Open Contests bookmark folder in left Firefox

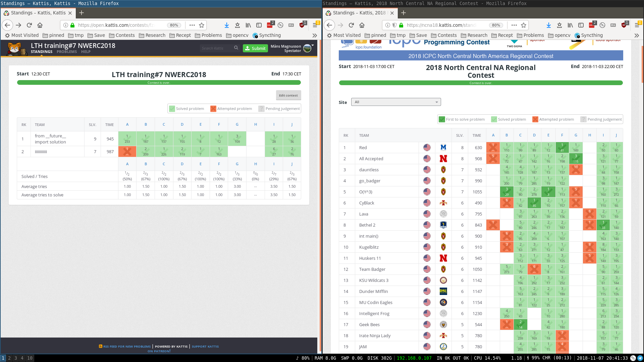(x=121, y=35)
